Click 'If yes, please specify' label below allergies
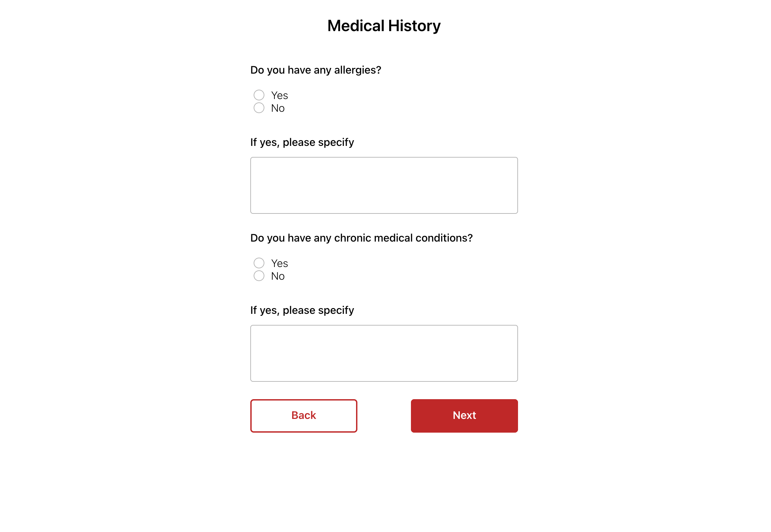Screen dimensions: 771x532 [x=302, y=143]
